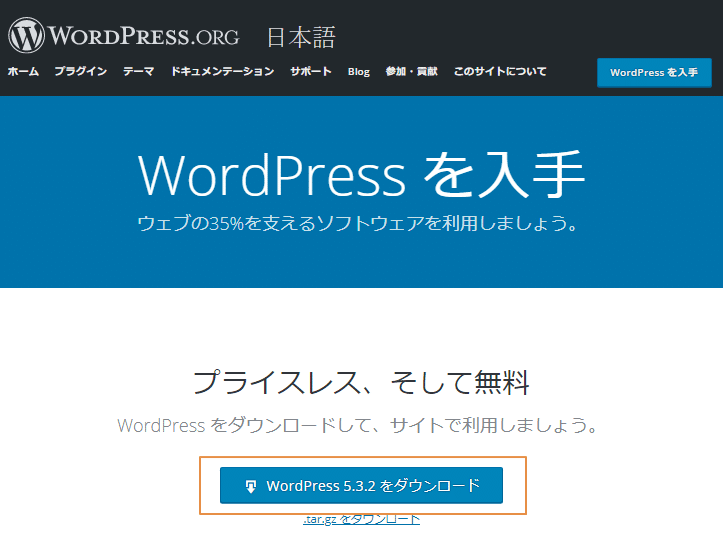Select the サポート menu item

(x=311, y=71)
